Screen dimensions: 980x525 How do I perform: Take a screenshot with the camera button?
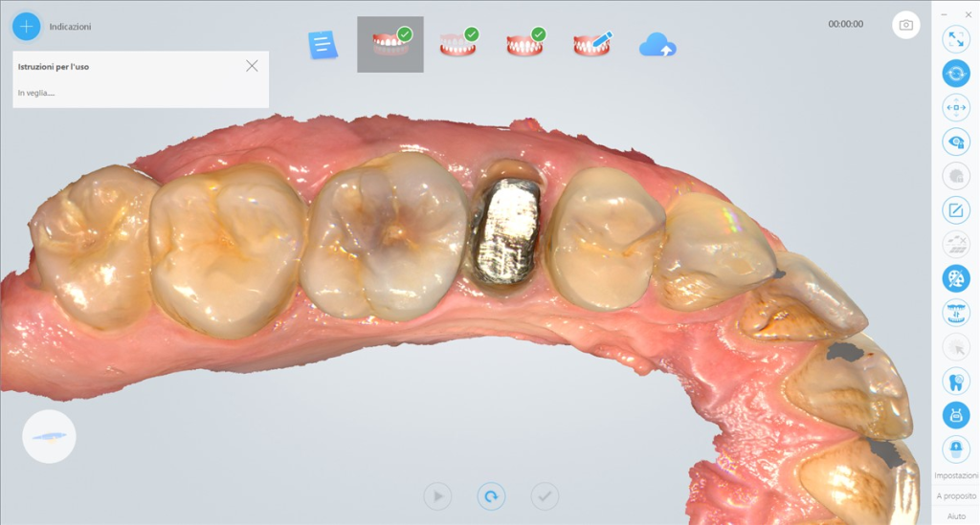[905, 25]
